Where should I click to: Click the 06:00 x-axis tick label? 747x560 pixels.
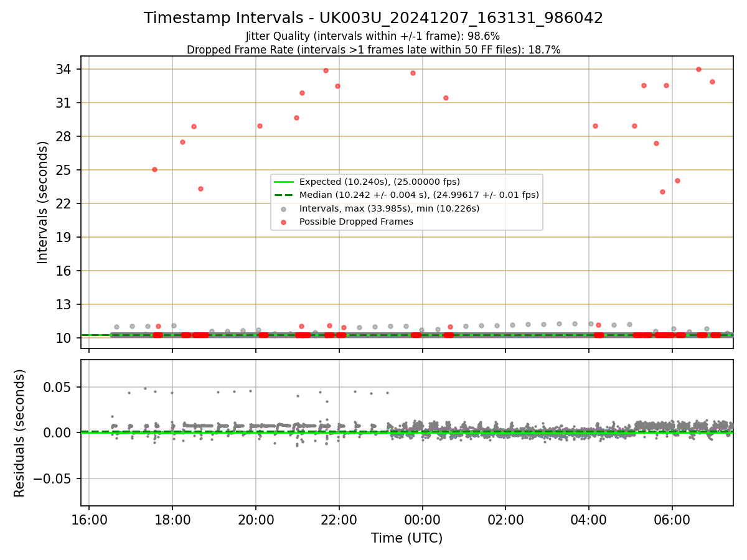pos(672,520)
